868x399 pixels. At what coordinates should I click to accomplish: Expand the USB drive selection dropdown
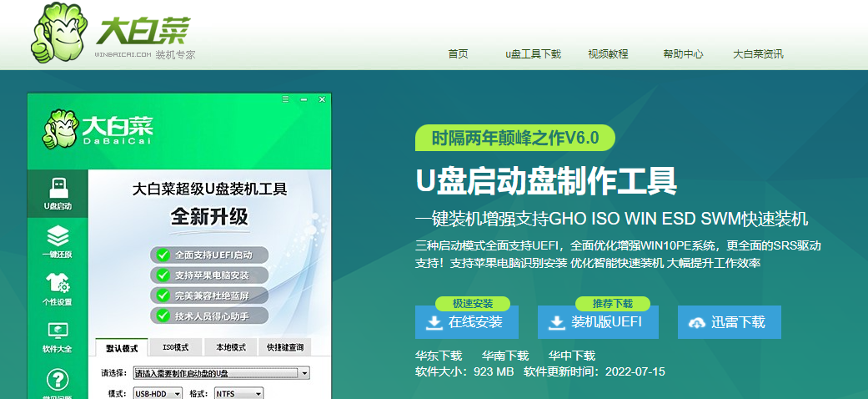coord(304,372)
